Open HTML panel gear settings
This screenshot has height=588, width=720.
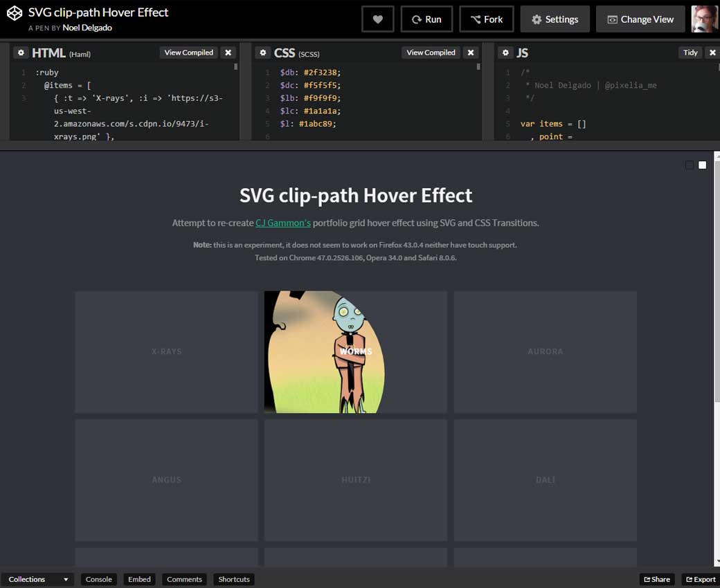[x=21, y=53]
